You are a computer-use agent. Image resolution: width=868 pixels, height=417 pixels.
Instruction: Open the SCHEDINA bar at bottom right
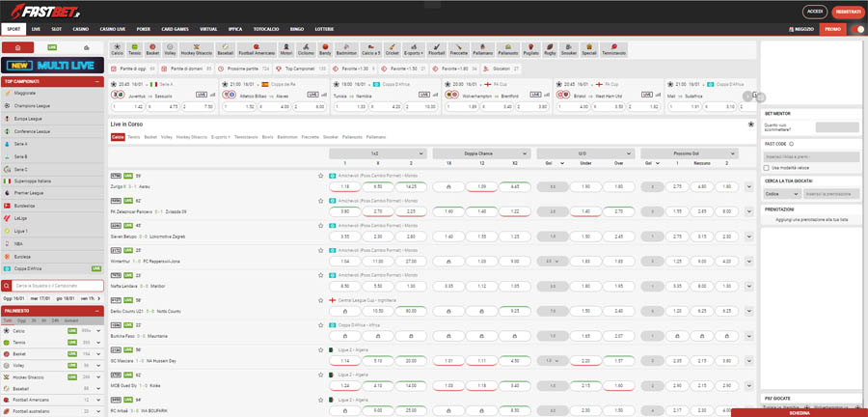pos(800,412)
